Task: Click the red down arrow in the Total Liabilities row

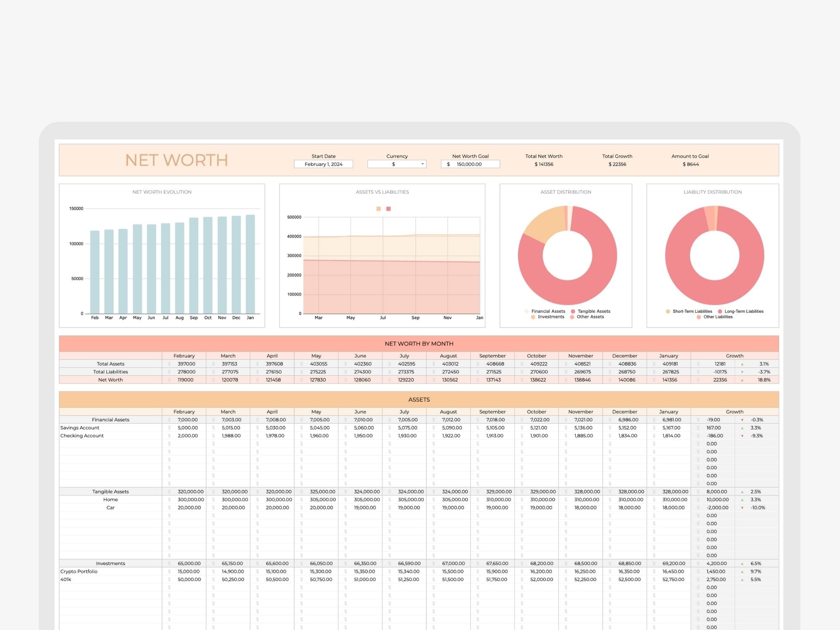Action: click(x=742, y=372)
